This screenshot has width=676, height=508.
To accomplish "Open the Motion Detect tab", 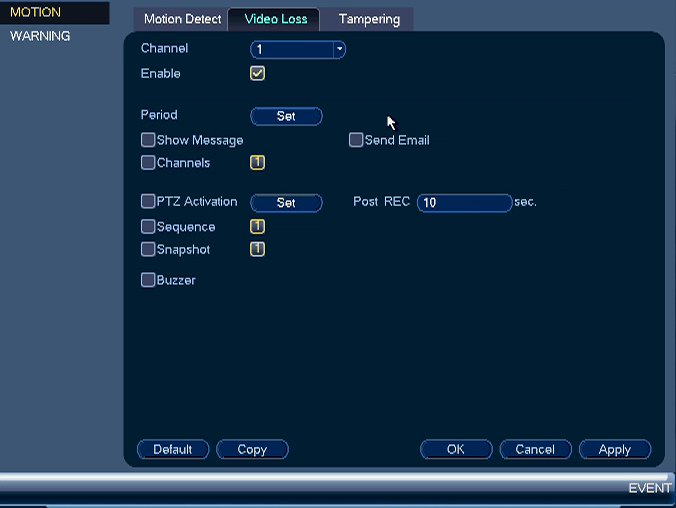I will pos(182,19).
